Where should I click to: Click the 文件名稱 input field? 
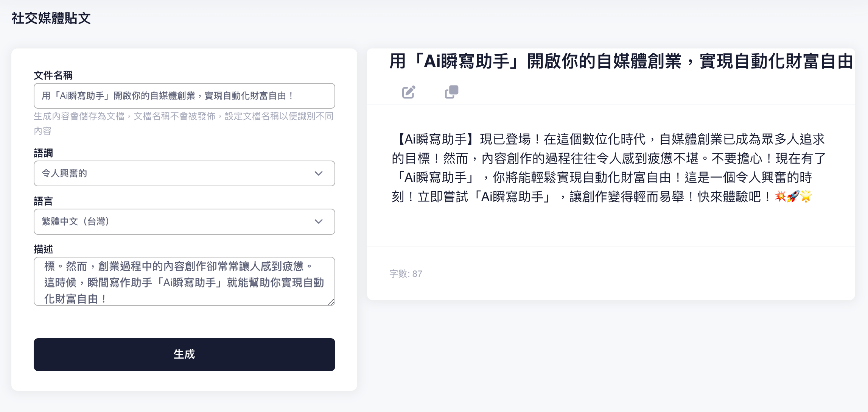[184, 96]
